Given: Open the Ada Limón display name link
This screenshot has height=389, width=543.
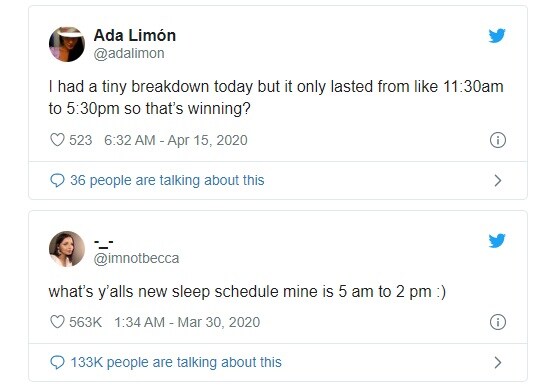Looking at the screenshot, I should (x=135, y=35).
